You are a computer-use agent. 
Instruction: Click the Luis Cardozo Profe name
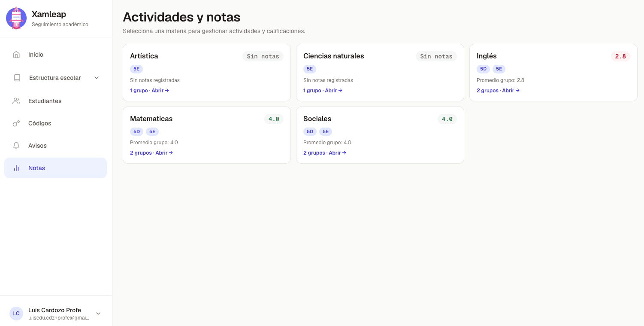[x=54, y=310]
